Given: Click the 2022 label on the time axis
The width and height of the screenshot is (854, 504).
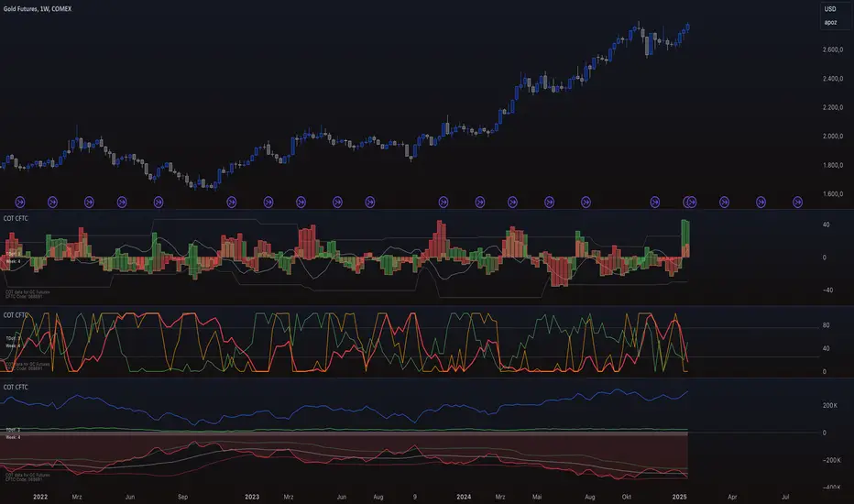Looking at the screenshot, I should pyautogui.click(x=40, y=497).
